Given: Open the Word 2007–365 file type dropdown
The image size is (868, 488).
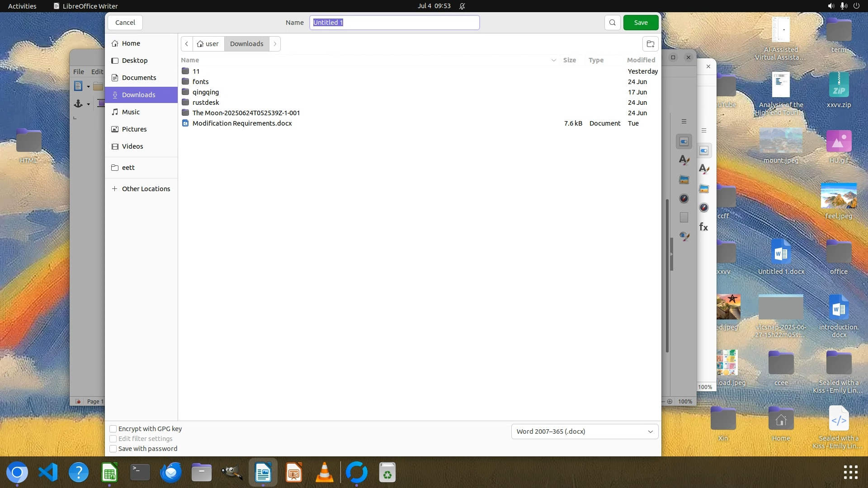Looking at the screenshot, I should click(584, 432).
